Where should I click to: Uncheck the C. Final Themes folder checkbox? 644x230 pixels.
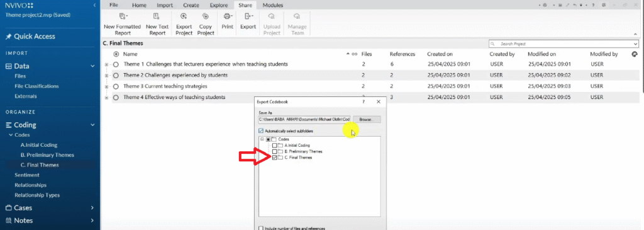coord(275,158)
